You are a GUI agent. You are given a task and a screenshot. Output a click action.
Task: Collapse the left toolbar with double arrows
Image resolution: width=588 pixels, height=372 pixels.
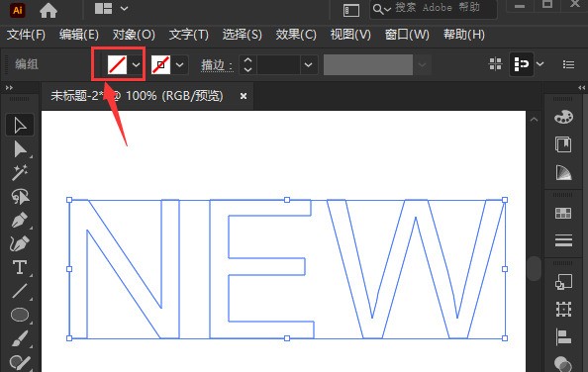(9, 88)
